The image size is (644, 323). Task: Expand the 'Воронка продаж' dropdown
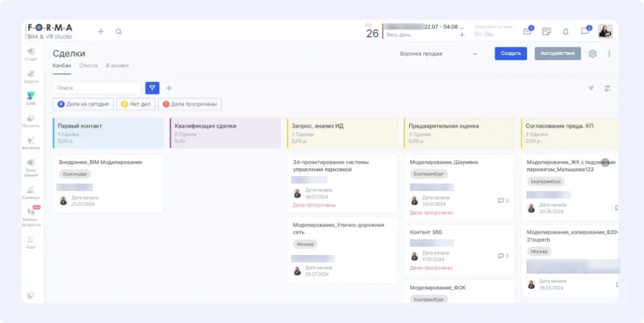438,54
